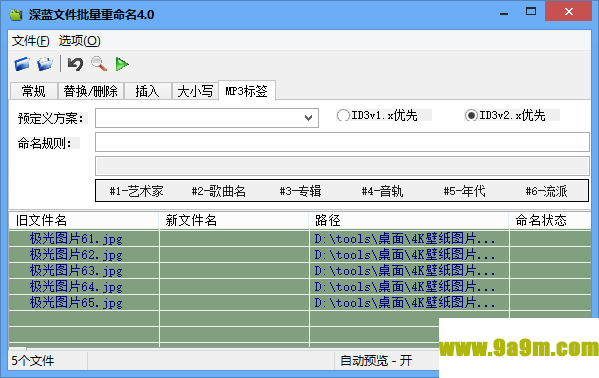
Task: Switch to the 常规 tab
Action: 33,91
